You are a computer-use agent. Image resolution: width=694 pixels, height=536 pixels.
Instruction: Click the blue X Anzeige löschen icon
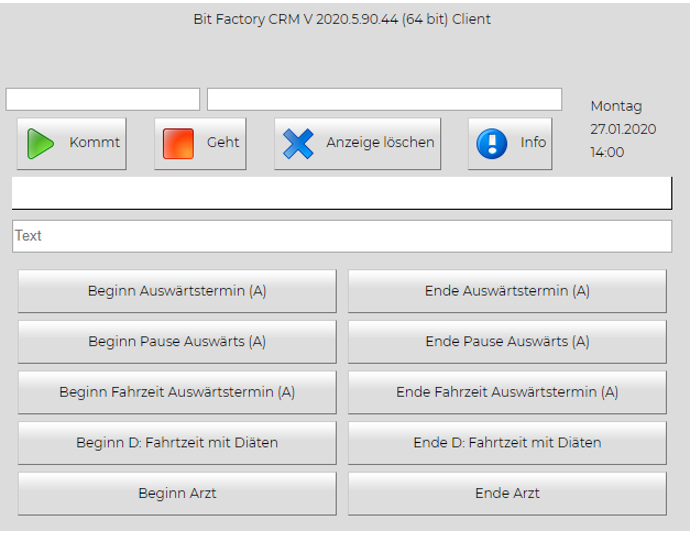coord(298,143)
